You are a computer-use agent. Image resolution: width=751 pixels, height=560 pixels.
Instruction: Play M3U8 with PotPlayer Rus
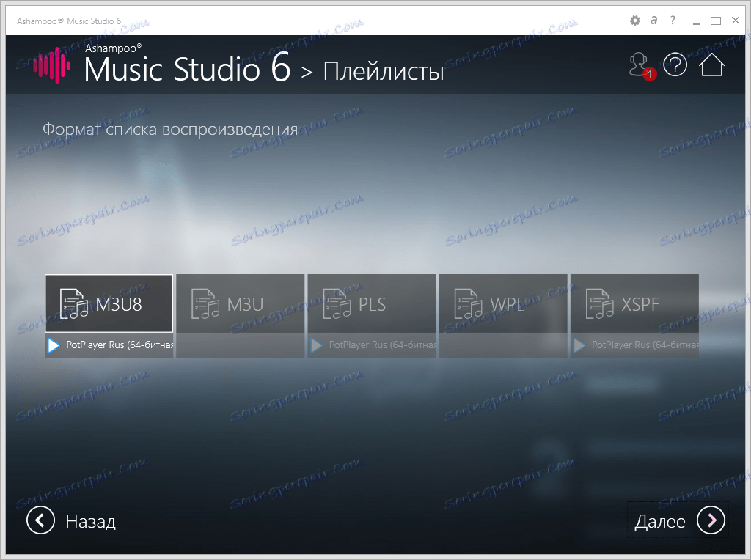tap(109, 345)
